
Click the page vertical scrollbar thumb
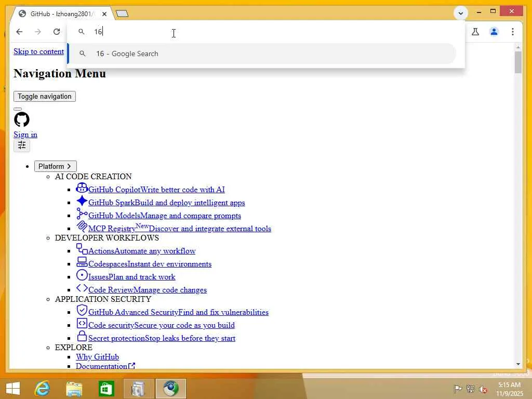518,62
